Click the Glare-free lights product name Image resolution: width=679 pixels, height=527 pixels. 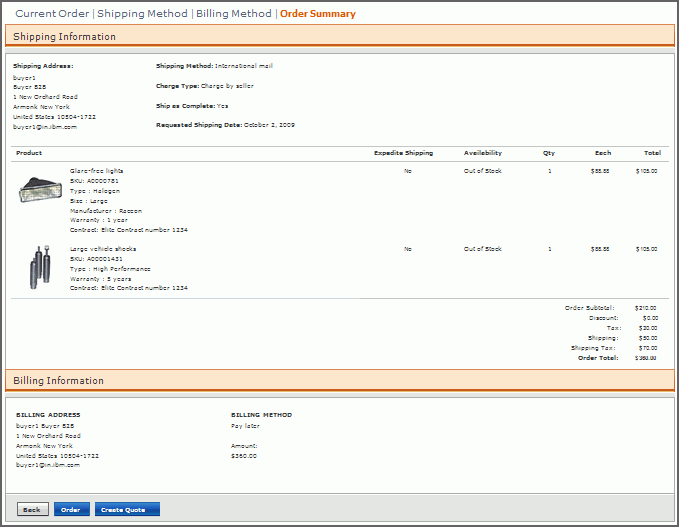[x=96, y=171]
